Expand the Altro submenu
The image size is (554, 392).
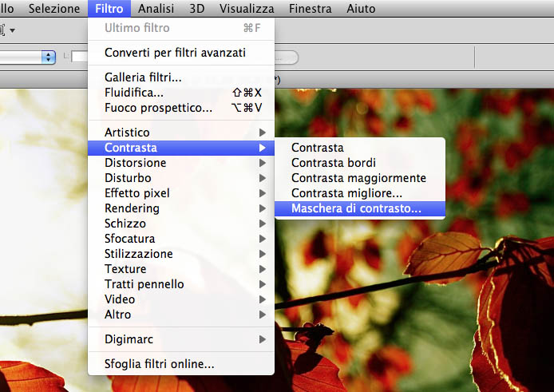(181, 315)
